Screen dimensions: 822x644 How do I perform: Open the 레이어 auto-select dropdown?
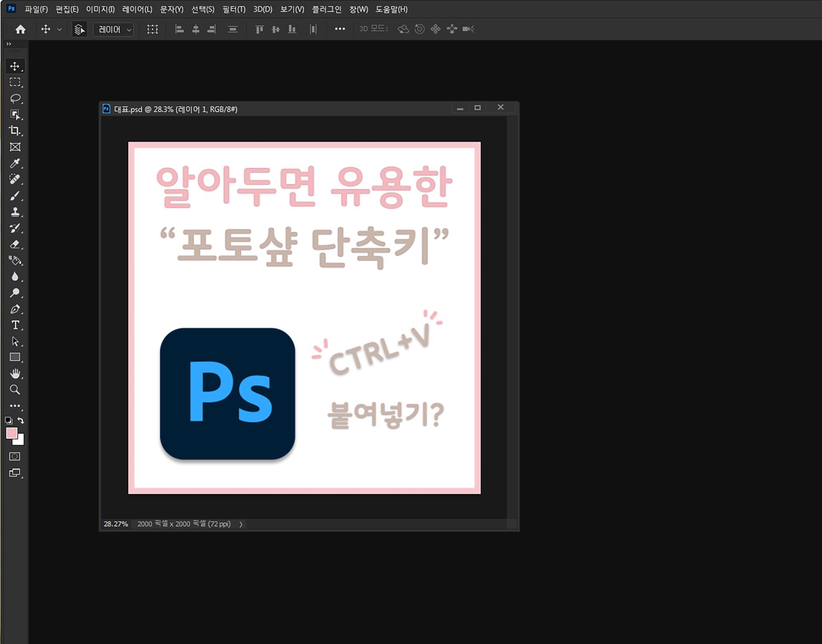point(113,29)
